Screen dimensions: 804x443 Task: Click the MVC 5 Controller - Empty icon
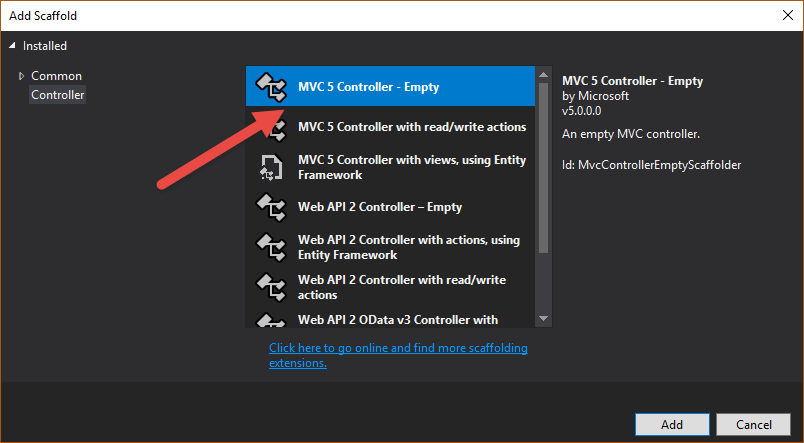click(271, 87)
